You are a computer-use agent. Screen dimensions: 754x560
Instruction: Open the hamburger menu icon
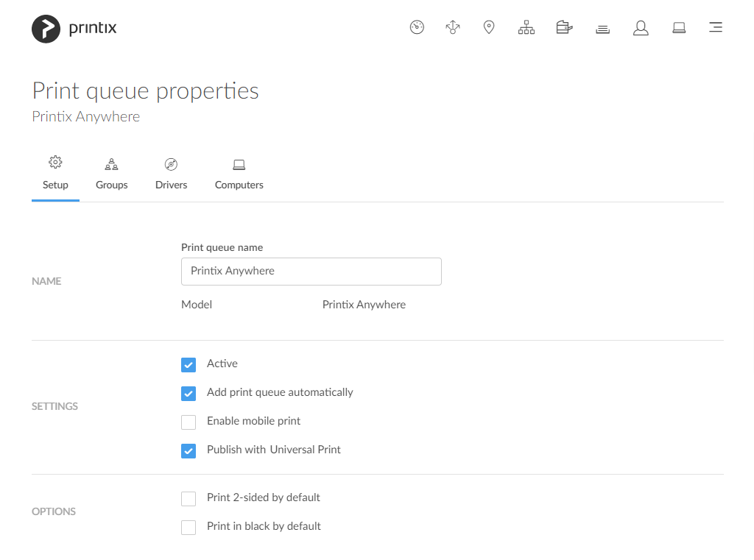tap(716, 27)
